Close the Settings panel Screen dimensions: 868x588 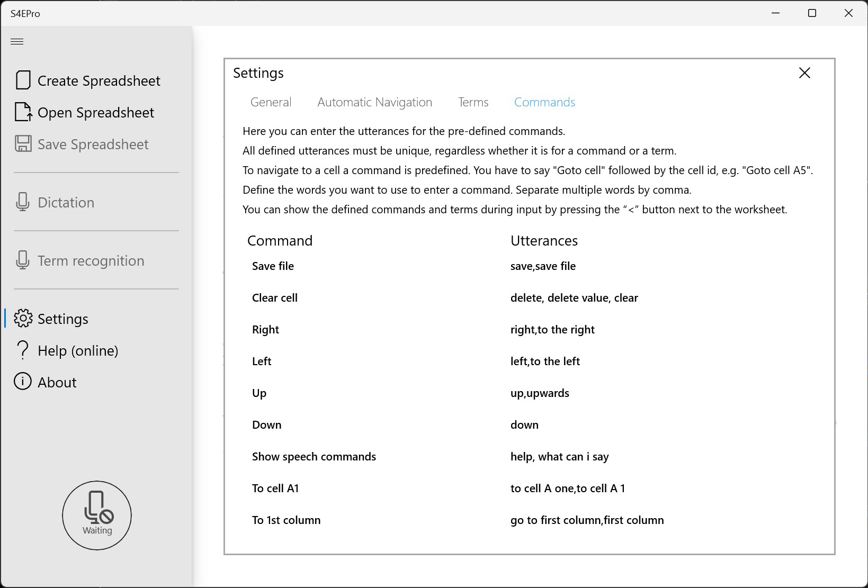tap(804, 73)
